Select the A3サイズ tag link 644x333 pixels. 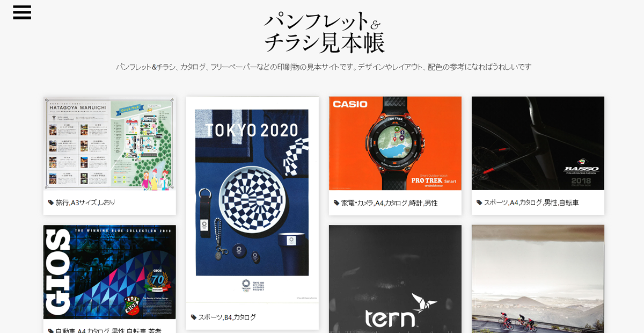tap(84, 202)
